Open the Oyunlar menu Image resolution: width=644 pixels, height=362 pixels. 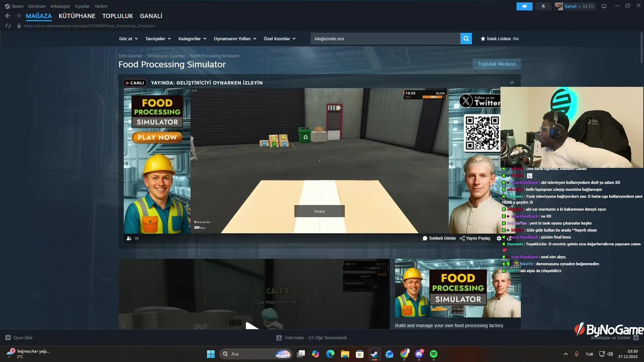[x=83, y=6]
